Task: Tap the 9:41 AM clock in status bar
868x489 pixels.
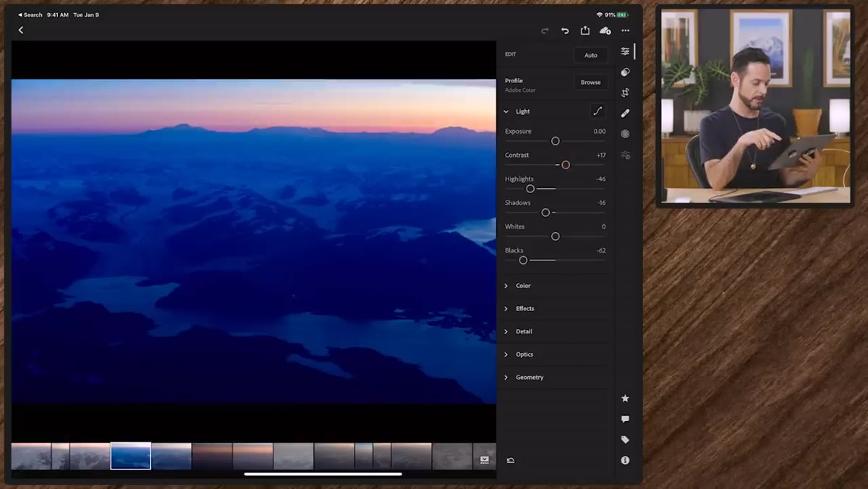Action: click(58, 14)
